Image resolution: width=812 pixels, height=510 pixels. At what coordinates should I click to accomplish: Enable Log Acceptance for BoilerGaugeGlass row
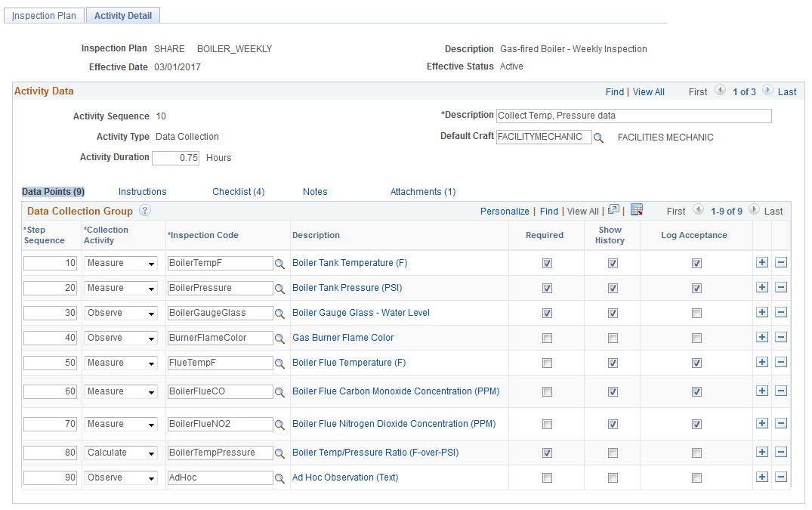coord(696,313)
